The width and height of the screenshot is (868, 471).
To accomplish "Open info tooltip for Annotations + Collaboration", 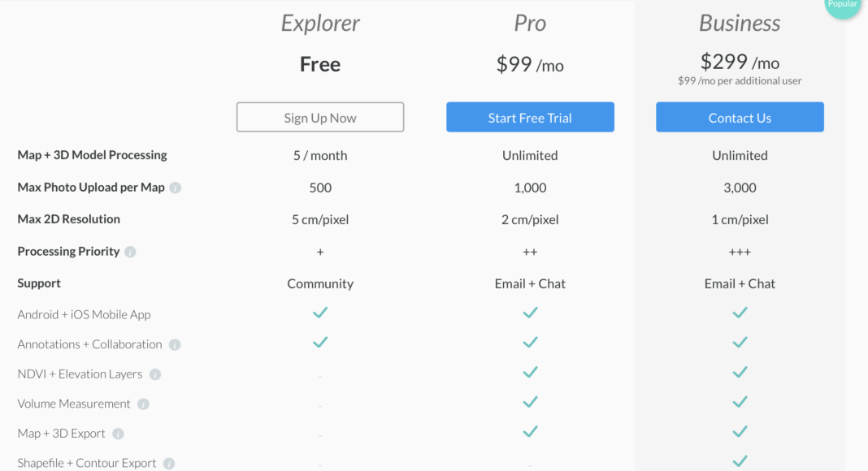I will click(175, 345).
